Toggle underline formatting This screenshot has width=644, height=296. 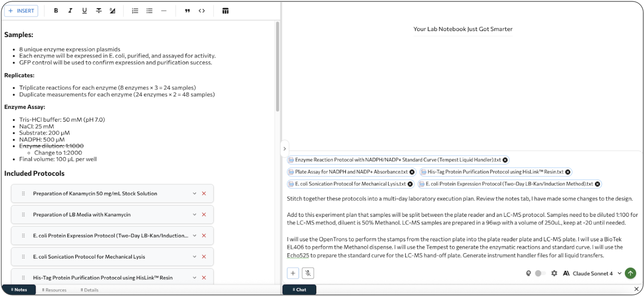[x=85, y=10]
